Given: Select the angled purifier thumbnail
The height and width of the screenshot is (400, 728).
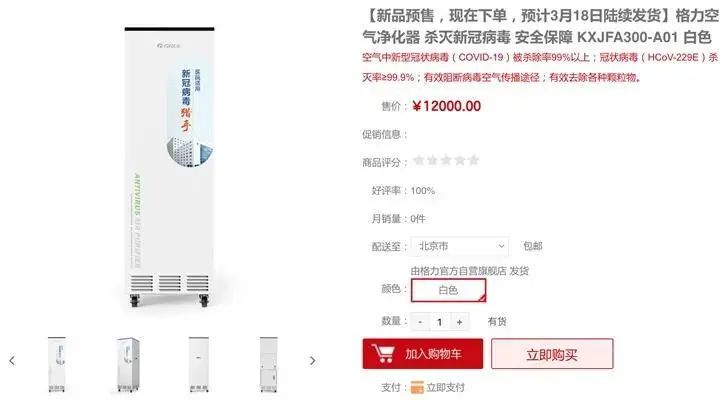Looking at the screenshot, I should (128, 364).
